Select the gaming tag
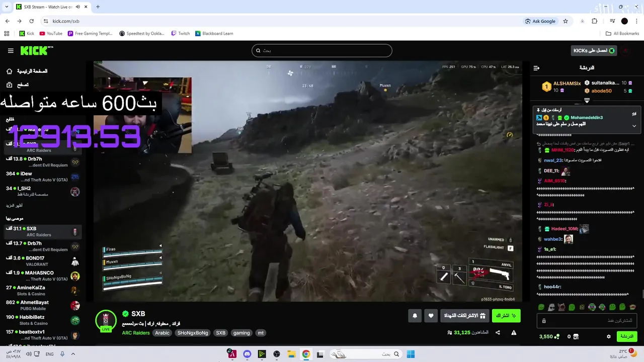The width and height of the screenshot is (644, 362). tap(242, 333)
